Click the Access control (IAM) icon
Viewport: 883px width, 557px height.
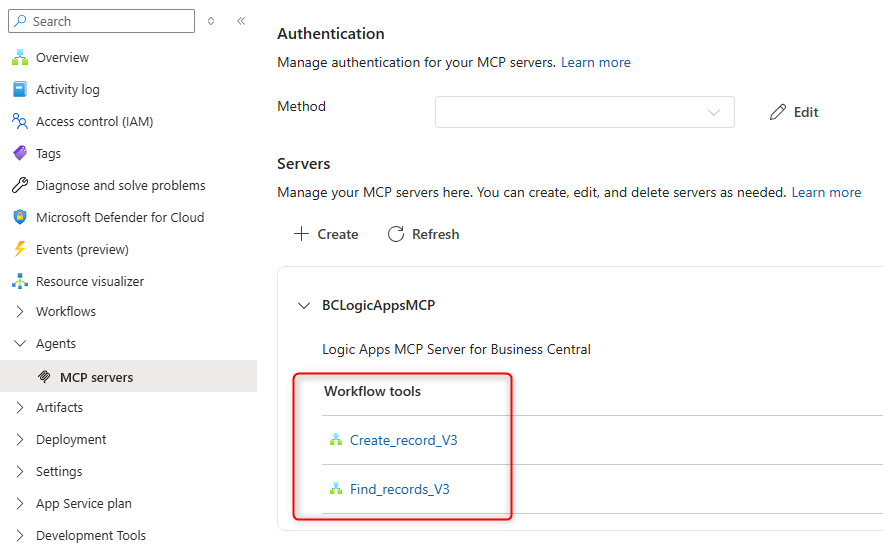click(x=20, y=122)
